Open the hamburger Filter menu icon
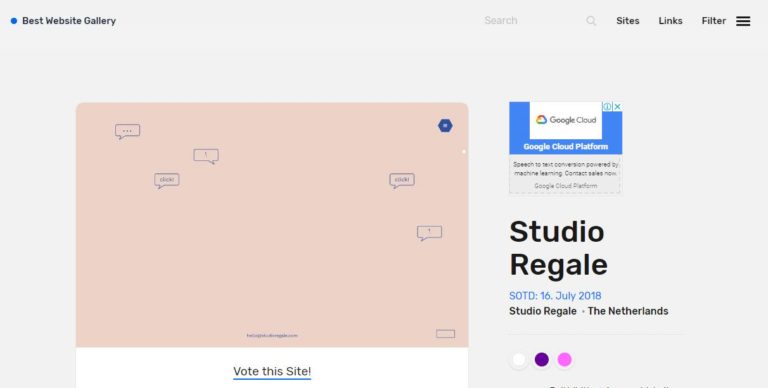Image resolution: width=768 pixels, height=388 pixels. [743, 21]
